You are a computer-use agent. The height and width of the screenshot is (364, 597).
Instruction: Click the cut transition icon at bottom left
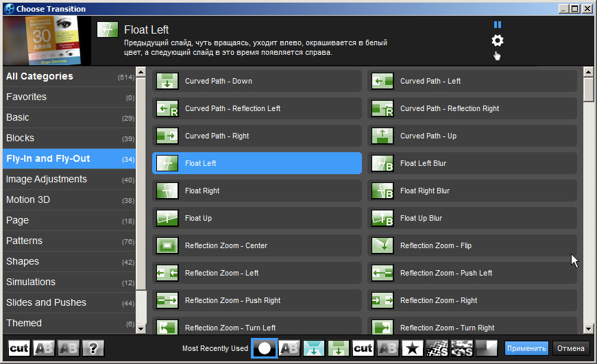point(19,348)
